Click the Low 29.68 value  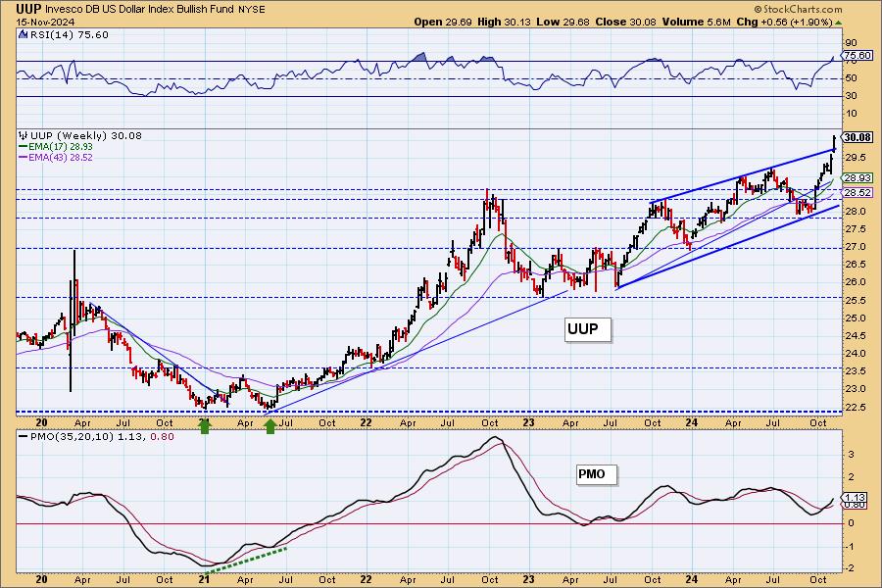563,22
